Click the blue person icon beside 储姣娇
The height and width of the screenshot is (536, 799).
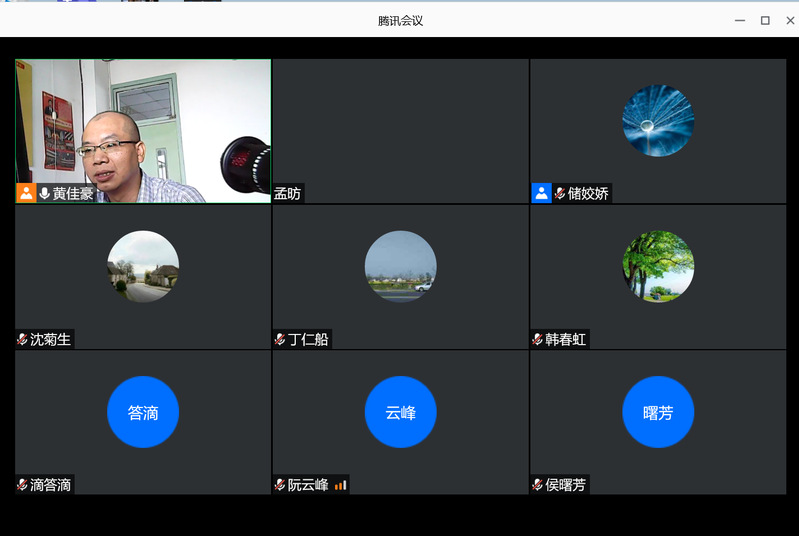541,193
